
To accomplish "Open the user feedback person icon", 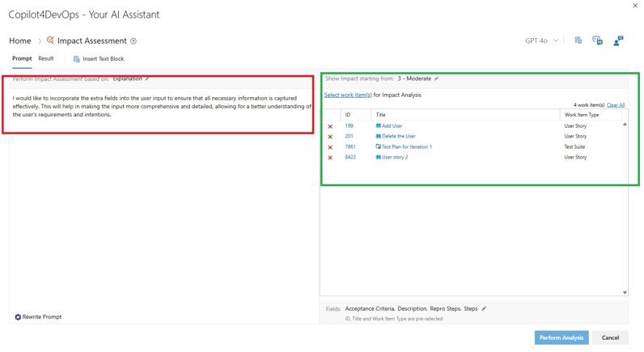I will [x=618, y=40].
